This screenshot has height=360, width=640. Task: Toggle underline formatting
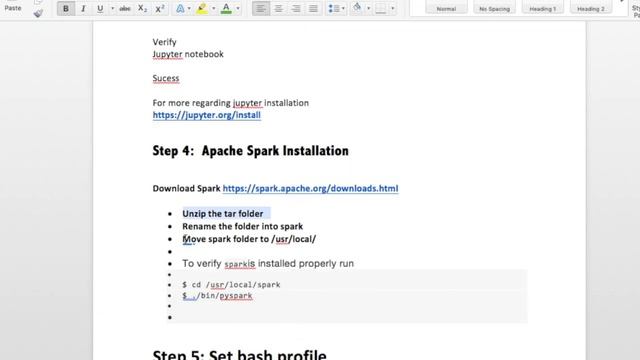[100, 9]
